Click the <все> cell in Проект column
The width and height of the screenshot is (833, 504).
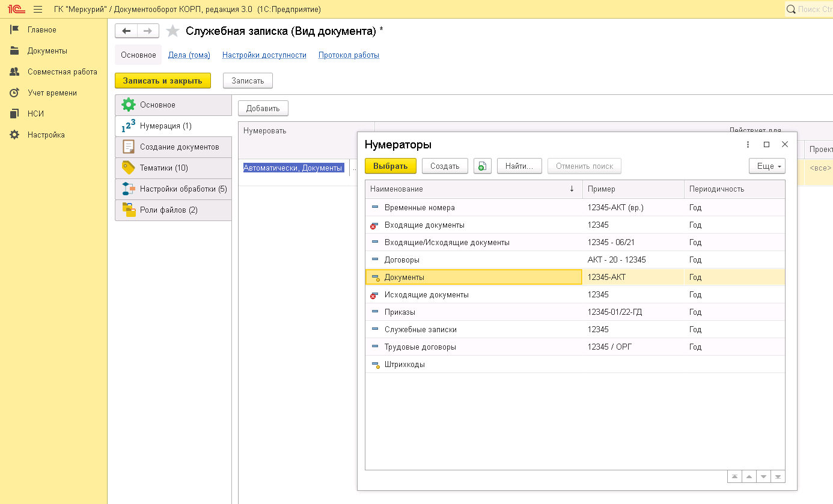[819, 168]
